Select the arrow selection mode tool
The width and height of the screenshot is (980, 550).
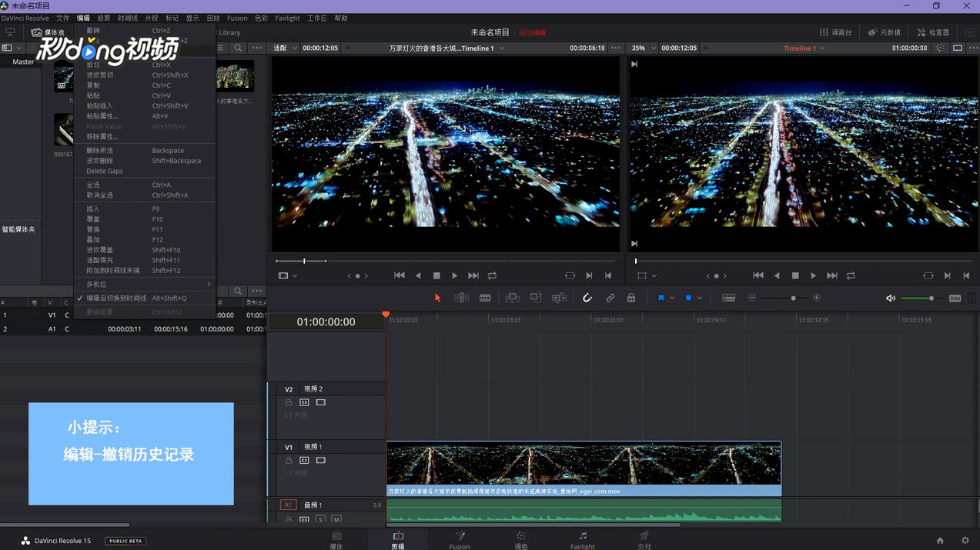coord(437,298)
